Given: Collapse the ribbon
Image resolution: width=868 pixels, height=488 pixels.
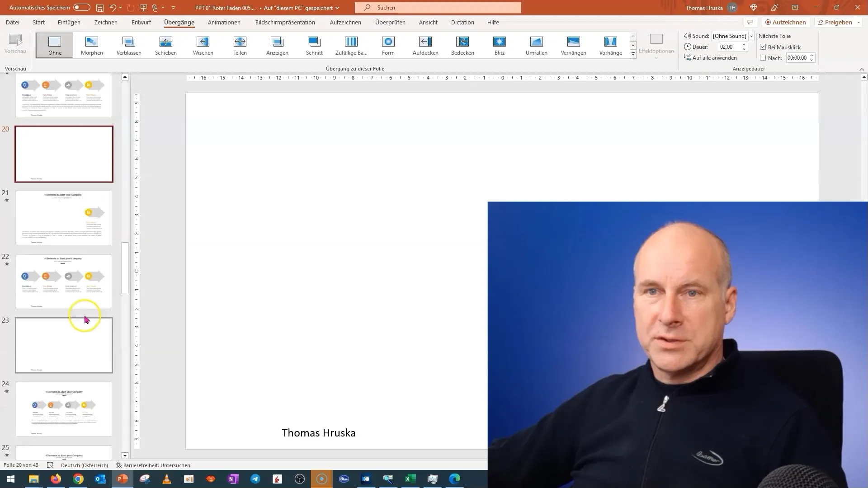Looking at the screenshot, I should pyautogui.click(x=862, y=69).
